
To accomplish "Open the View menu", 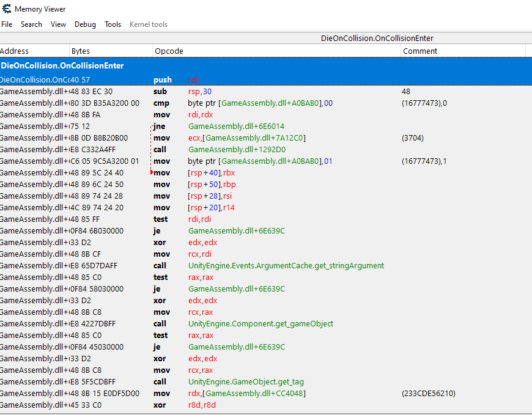I will pyautogui.click(x=58, y=24).
